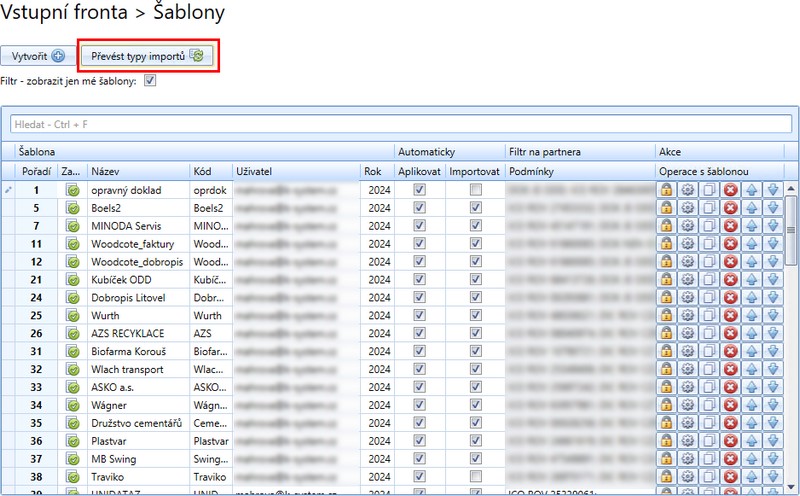The height and width of the screenshot is (496, 800).
Task: Focus the Hledat search field
Action: pos(400,125)
